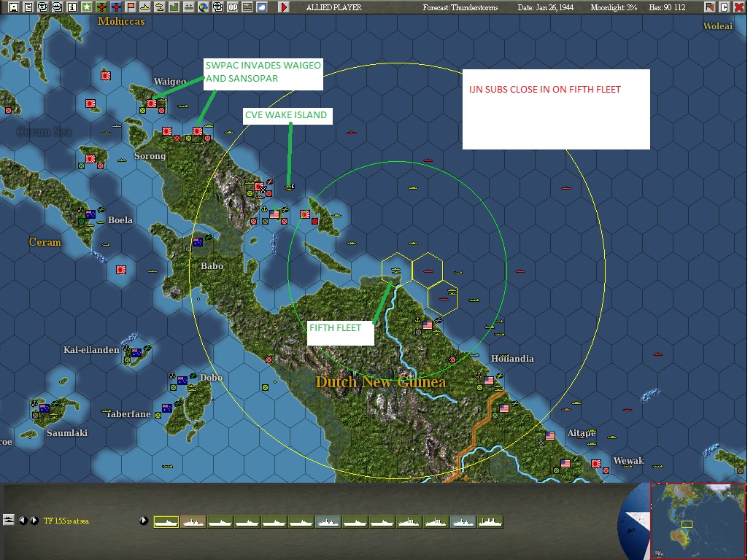The image size is (753, 560).
Task: Click the bar chart icon in toolbar
Action: [x=174, y=7]
